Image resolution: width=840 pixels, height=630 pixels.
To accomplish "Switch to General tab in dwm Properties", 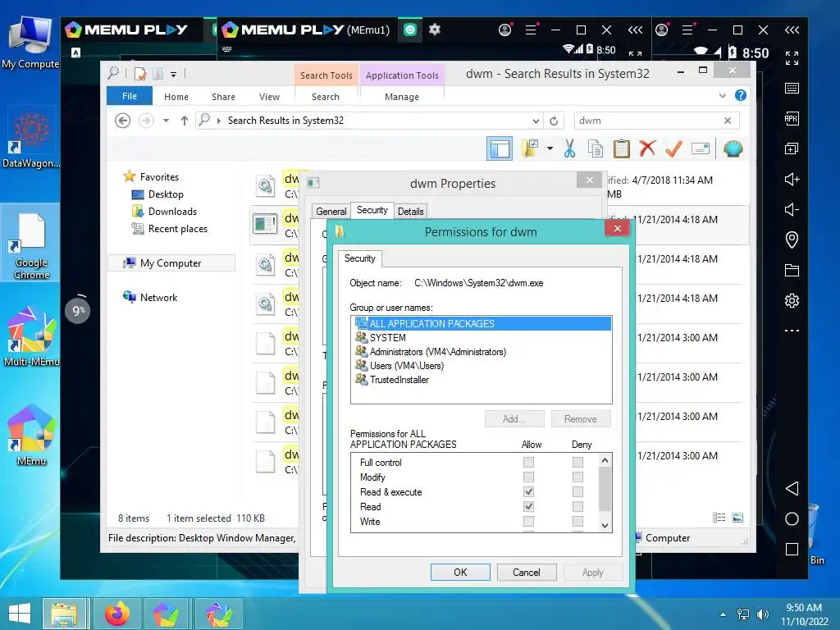I will coord(331,211).
